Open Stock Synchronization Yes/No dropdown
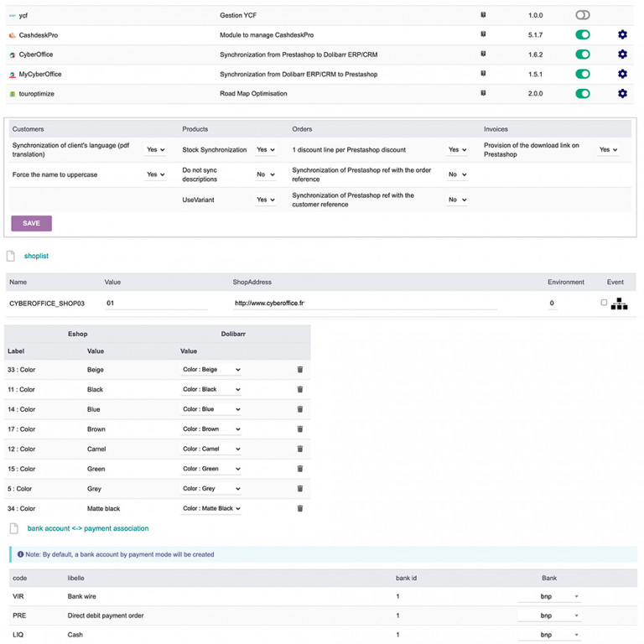The width and height of the screenshot is (644, 644). [265, 150]
